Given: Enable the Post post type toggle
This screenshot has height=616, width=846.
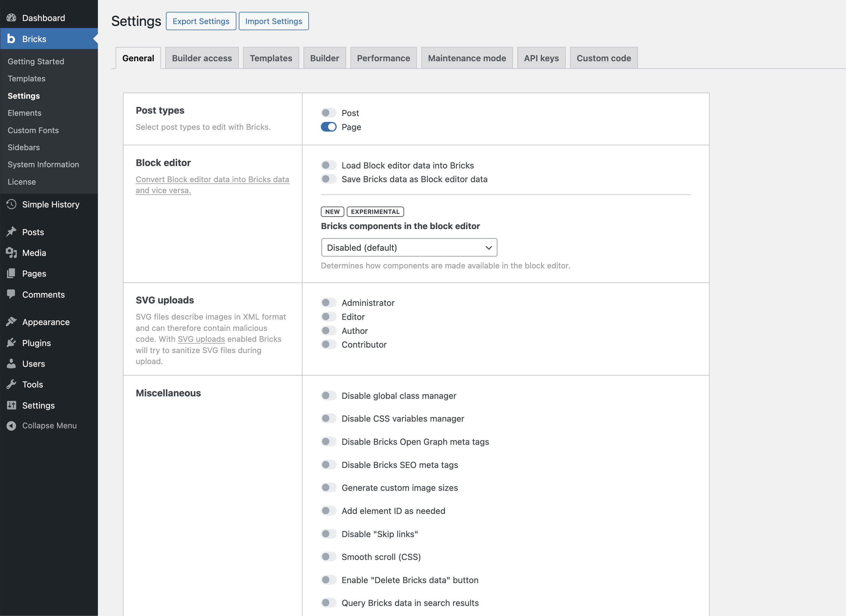Looking at the screenshot, I should point(328,113).
